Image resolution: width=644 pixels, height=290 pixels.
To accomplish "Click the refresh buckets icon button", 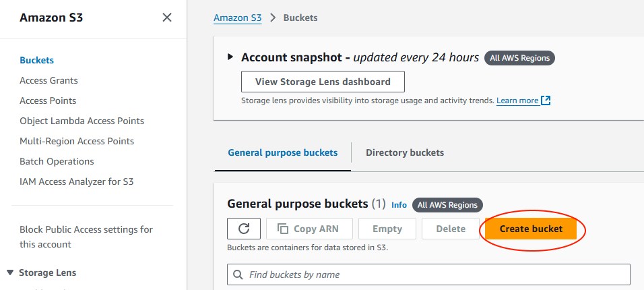I will tap(244, 229).
